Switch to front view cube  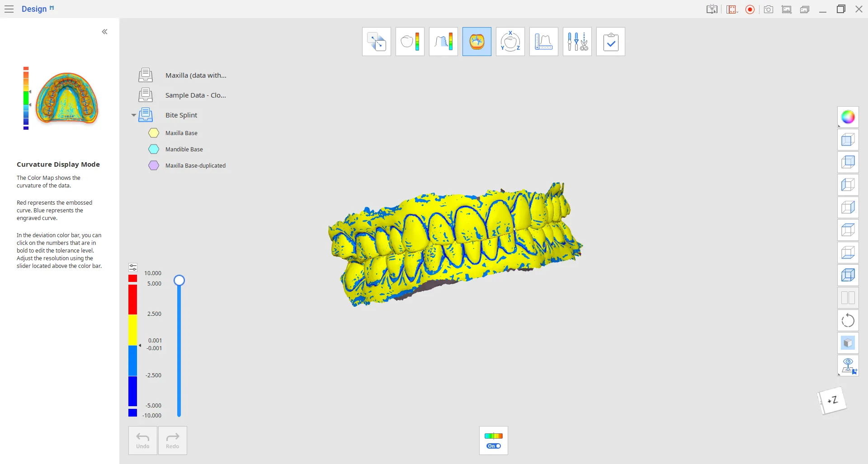coord(848,140)
